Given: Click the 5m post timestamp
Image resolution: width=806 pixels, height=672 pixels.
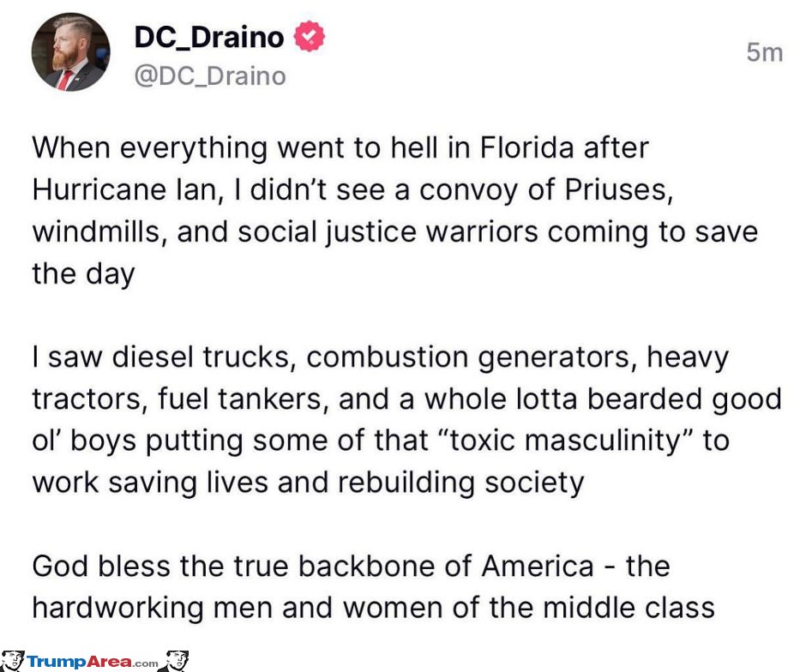Looking at the screenshot, I should pyautogui.click(x=764, y=52).
